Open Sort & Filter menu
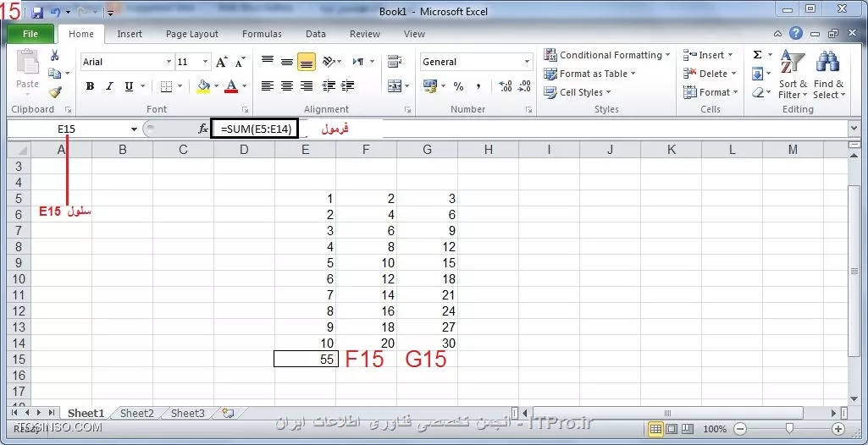This screenshot has width=868, height=445. point(793,74)
